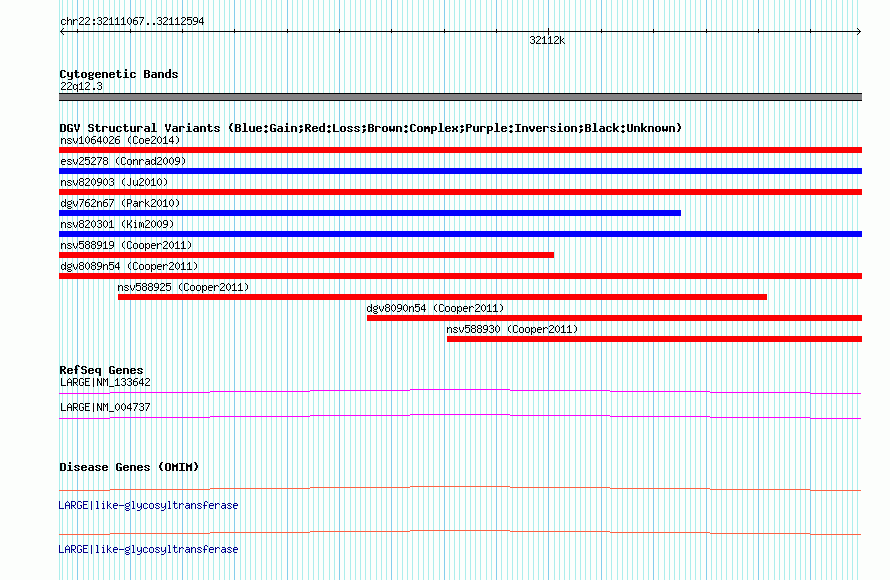Viewport: 890px width, 580px height.
Task: Click the dgv8089n54 (Cooper2011) label
Action: pyautogui.click(x=129, y=266)
